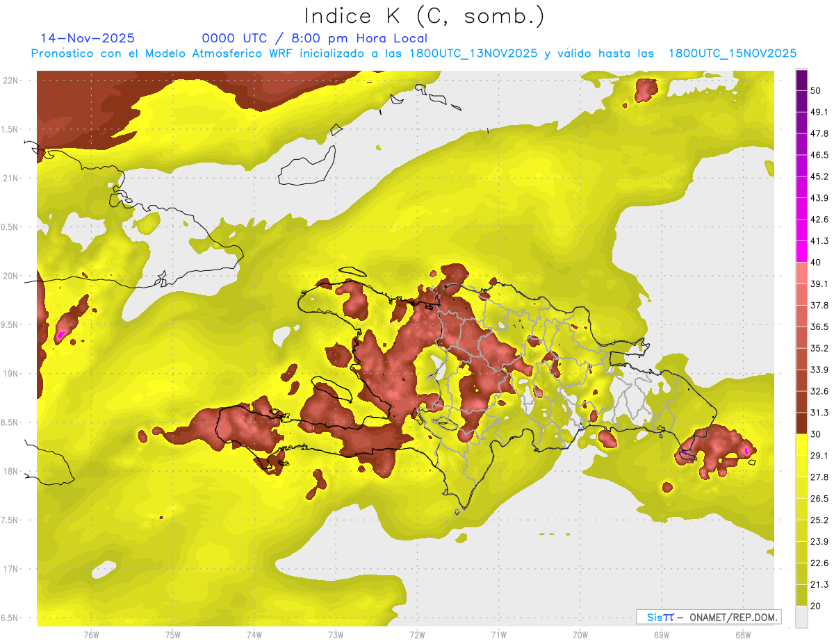834x644 pixels.
Task: Click the latitude label '22N'
Action: click(x=11, y=80)
